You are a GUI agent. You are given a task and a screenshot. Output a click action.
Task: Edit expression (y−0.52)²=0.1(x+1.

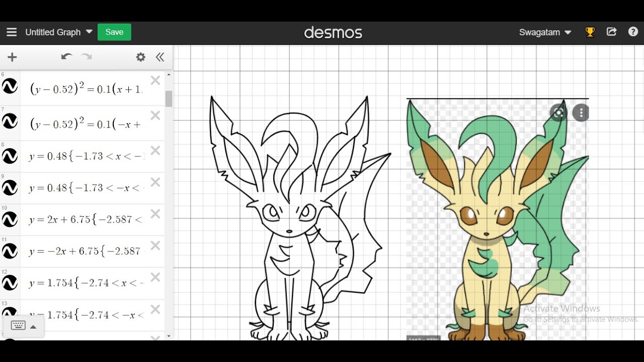[x=86, y=88]
